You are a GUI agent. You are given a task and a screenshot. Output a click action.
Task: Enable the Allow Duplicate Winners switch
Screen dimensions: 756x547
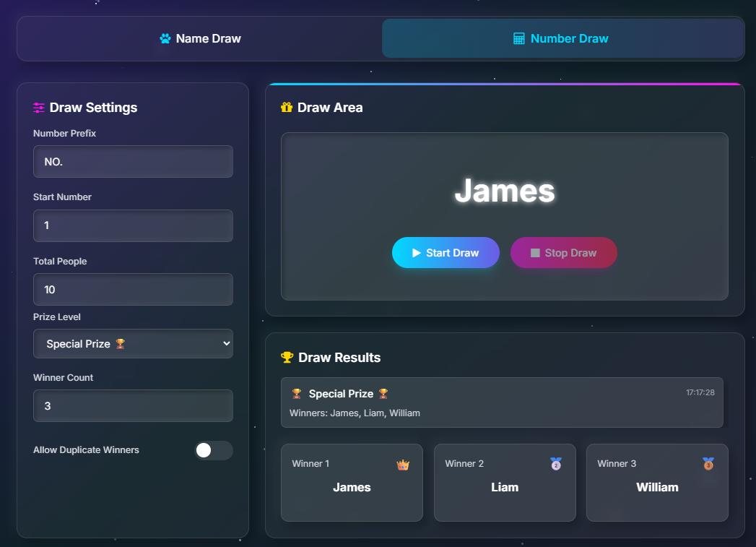[x=214, y=450]
